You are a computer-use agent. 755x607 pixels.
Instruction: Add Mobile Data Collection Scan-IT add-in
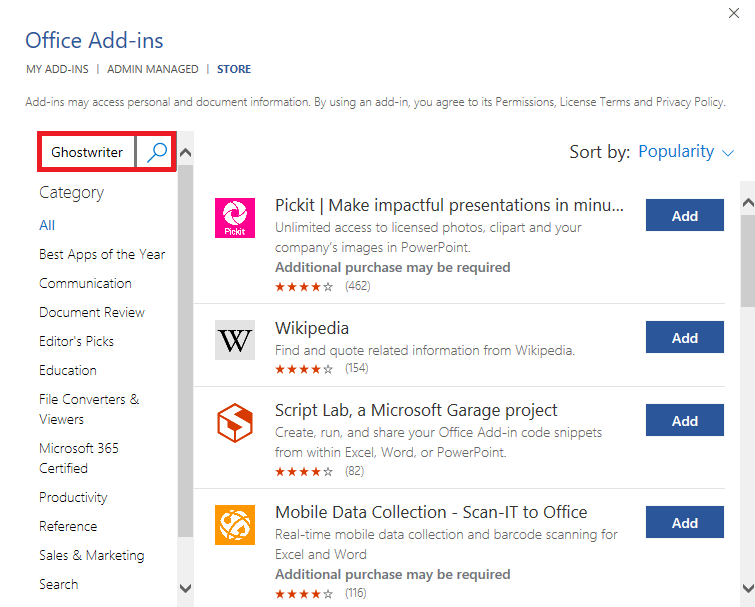(685, 522)
